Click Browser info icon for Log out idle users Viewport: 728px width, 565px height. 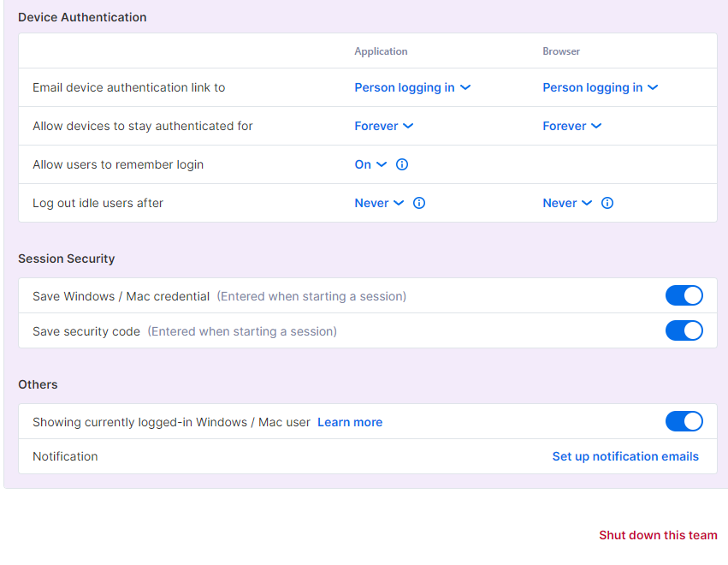pos(607,203)
